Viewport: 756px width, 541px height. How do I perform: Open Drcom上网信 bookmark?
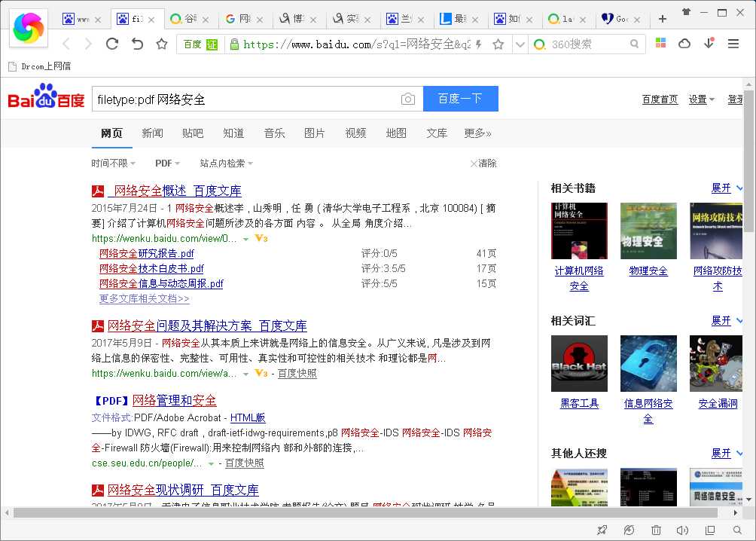point(40,66)
